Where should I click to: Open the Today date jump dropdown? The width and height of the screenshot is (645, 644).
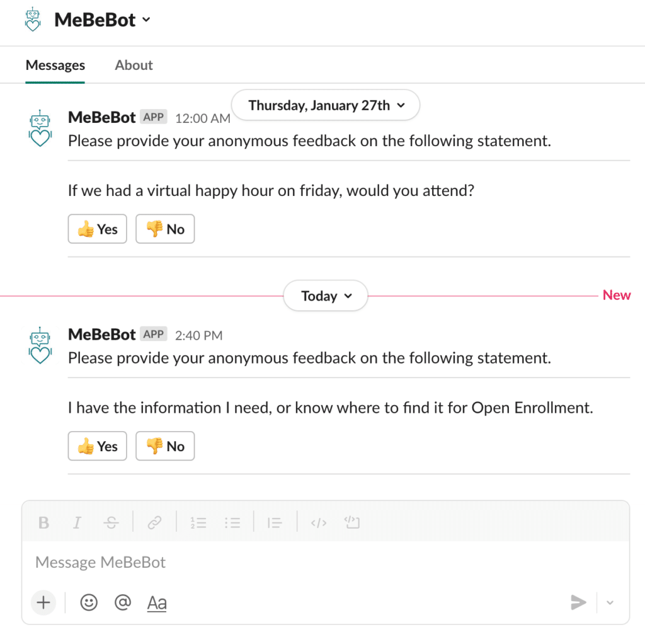click(x=326, y=296)
